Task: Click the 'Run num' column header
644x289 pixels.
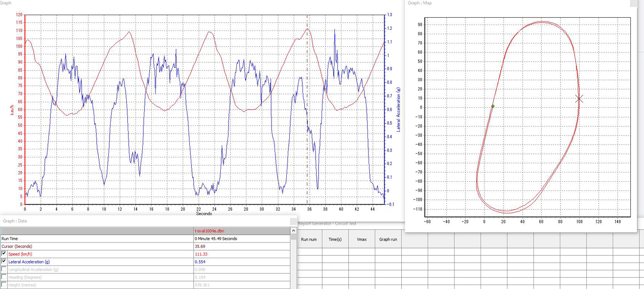Action: 309,240
